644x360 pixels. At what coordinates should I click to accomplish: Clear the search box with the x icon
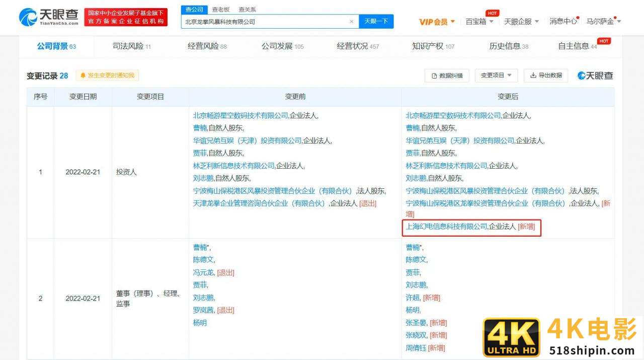coord(352,22)
